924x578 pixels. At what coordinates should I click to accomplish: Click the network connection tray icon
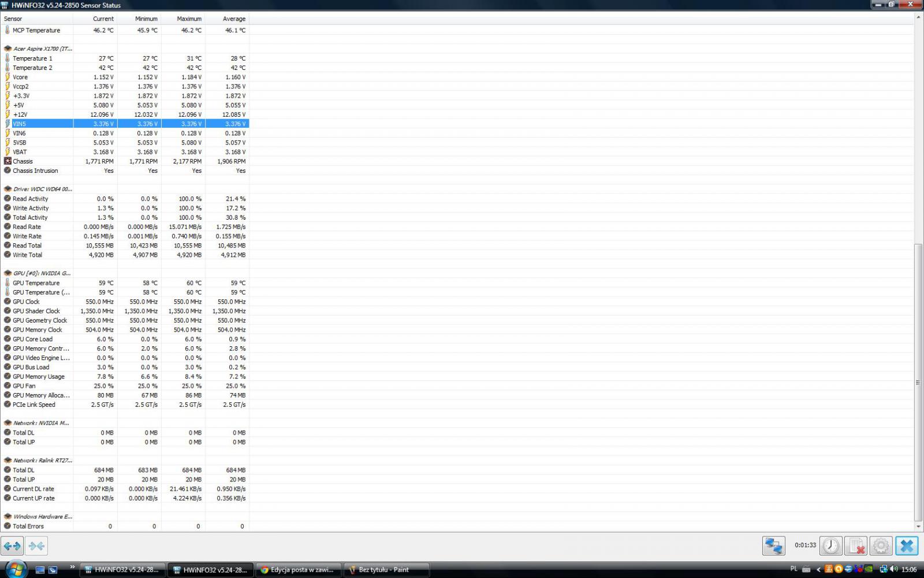(x=883, y=569)
